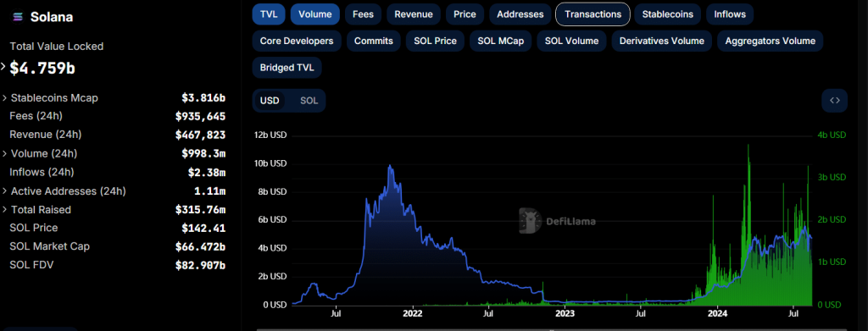
Task: Enable the Addresses chart series
Action: point(520,14)
